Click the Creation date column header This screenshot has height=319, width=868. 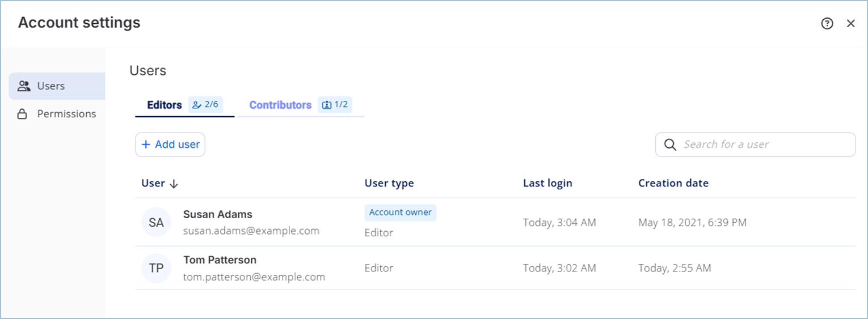(x=673, y=183)
